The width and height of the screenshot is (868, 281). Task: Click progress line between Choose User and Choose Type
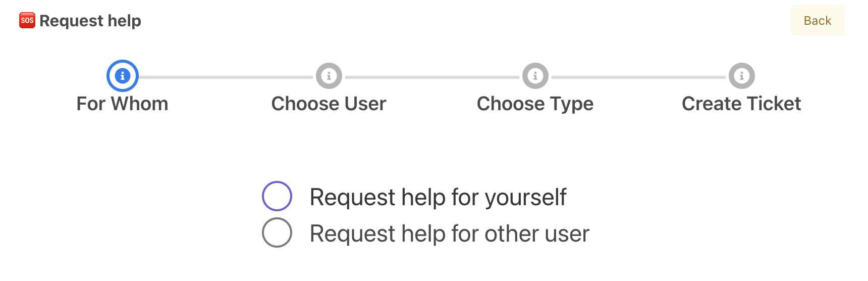coord(432,77)
